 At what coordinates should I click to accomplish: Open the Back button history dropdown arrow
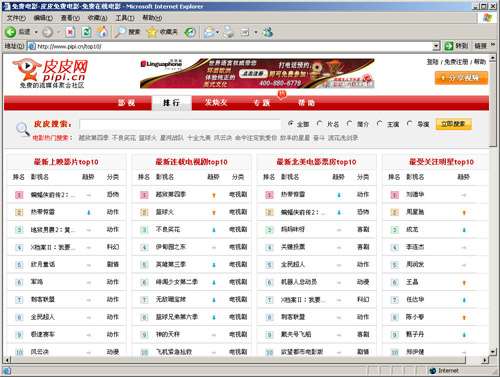pos(36,32)
